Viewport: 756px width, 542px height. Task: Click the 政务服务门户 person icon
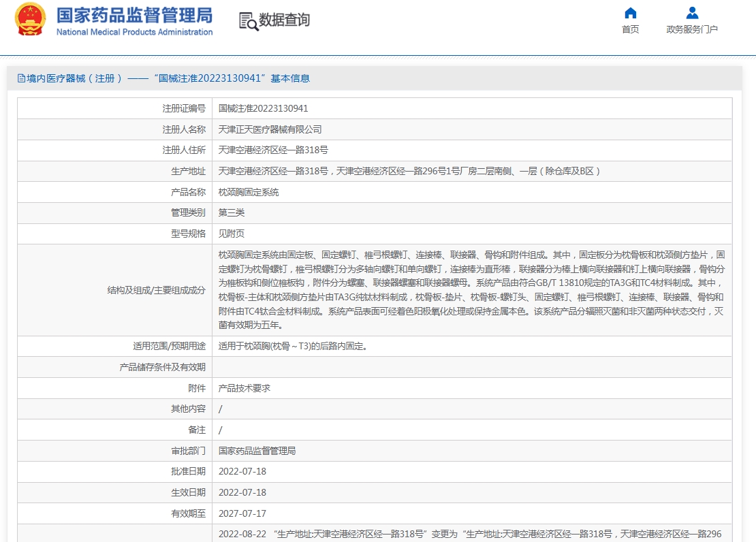pyautogui.click(x=692, y=13)
